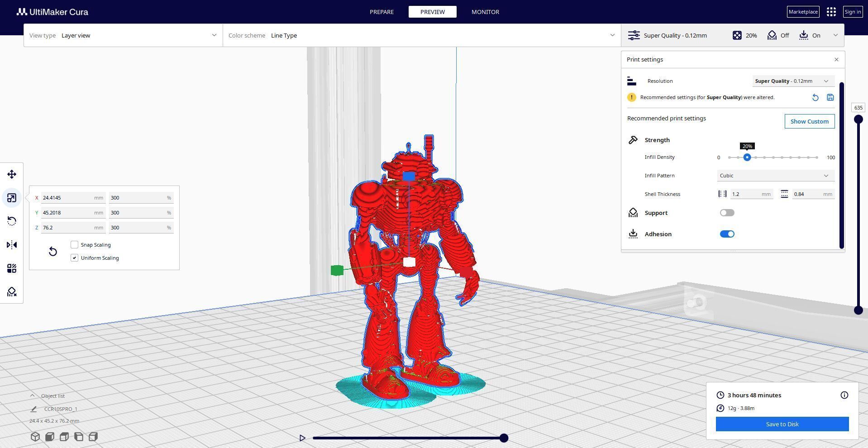Image resolution: width=868 pixels, height=448 pixels.
Task: Select the Rotate tool
Action: click(12, 221)
